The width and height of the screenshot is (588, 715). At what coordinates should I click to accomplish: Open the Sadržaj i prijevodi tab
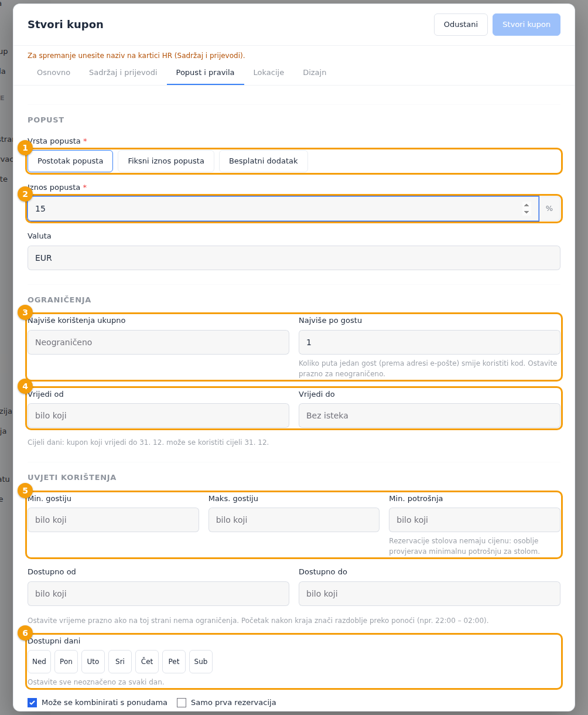pos(123,72)
